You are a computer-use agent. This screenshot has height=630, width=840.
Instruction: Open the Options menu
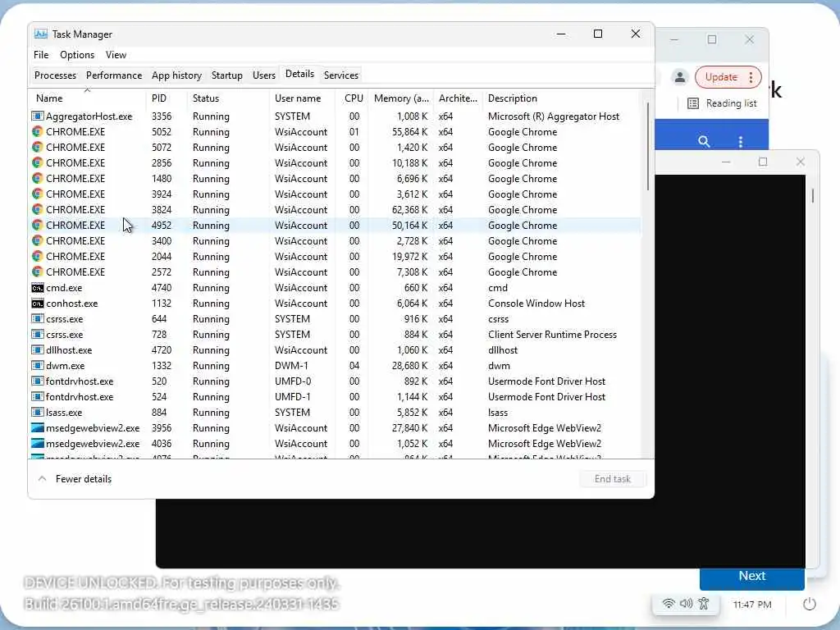click(x=77, y=55)
